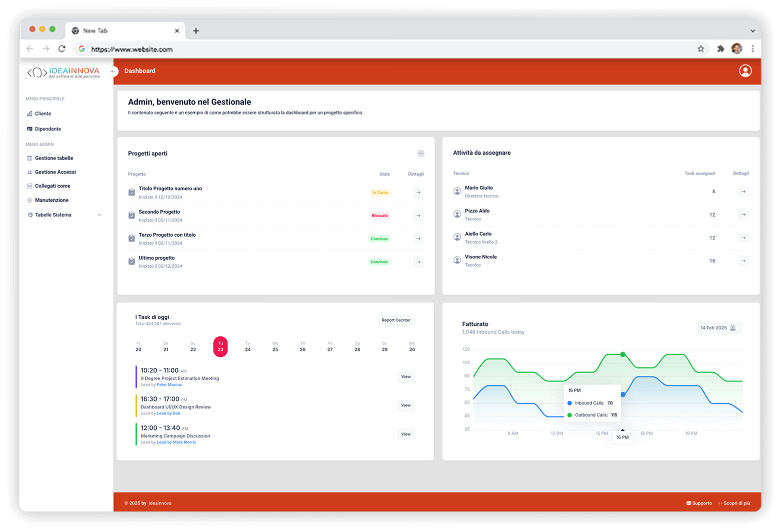Bookmark page with the star icon
This screenshot has height=532, width=782.
tap(700, 49)
